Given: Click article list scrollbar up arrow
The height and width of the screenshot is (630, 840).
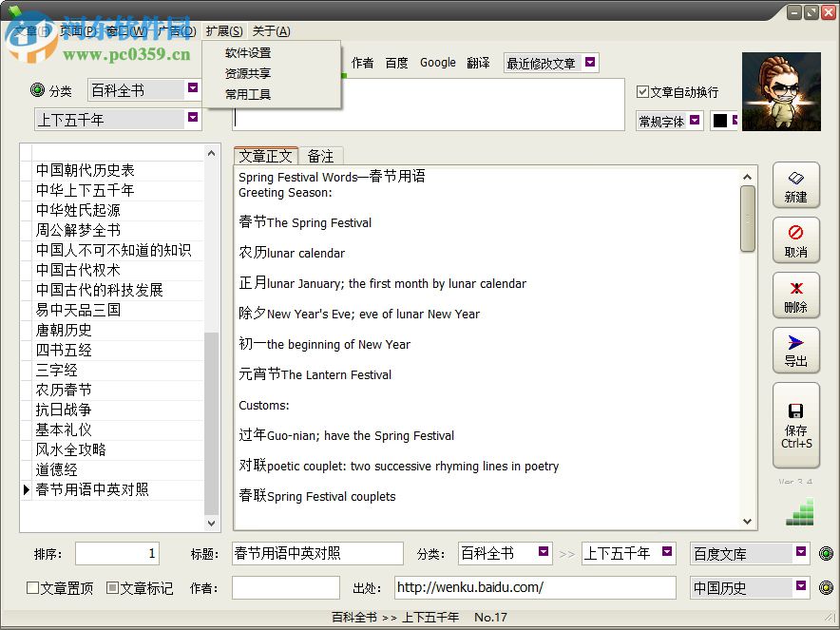Looking at the screenshot, I should tap(212, 153).
